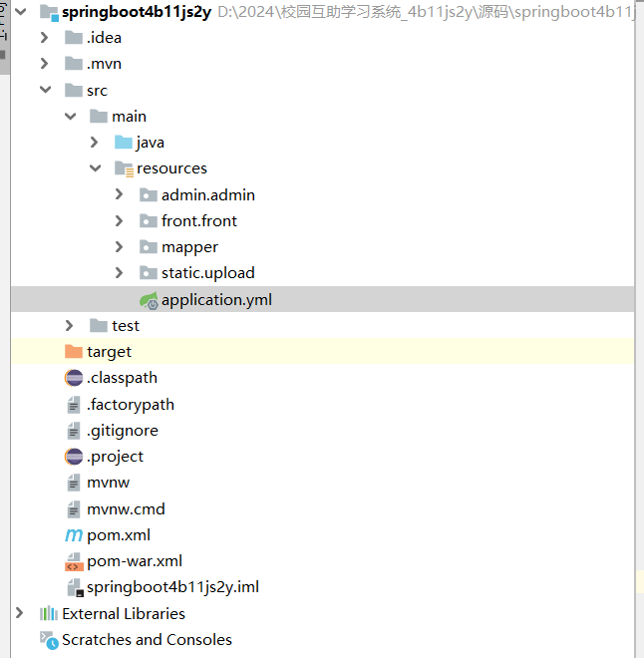Viewport: 644px width, 658px height.
Task: Select the springboot4b11js2y.iml file
Action: [172, 587]
